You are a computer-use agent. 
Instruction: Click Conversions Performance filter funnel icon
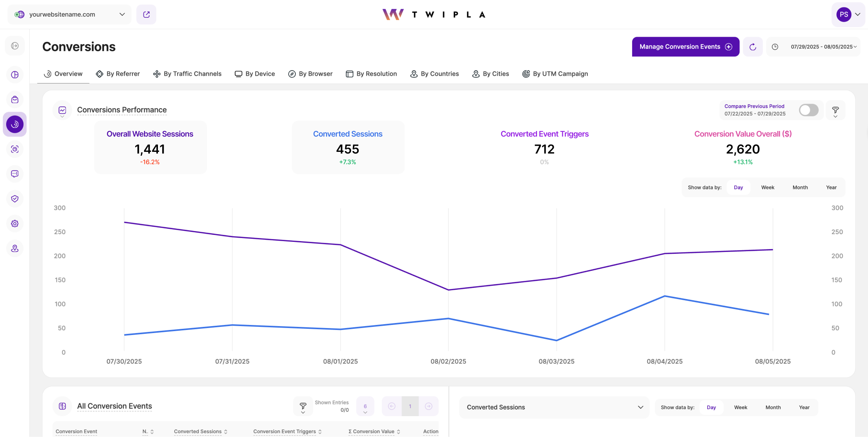coord(835,111)
